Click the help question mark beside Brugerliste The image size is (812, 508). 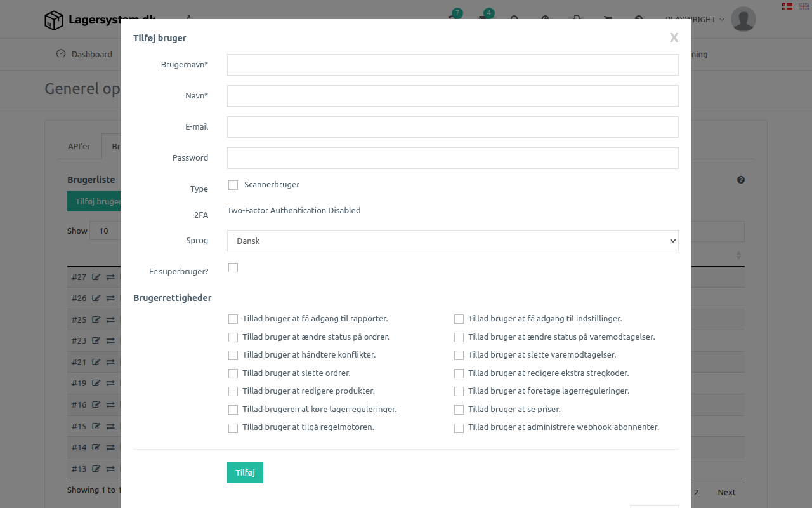tap(741, 180)
